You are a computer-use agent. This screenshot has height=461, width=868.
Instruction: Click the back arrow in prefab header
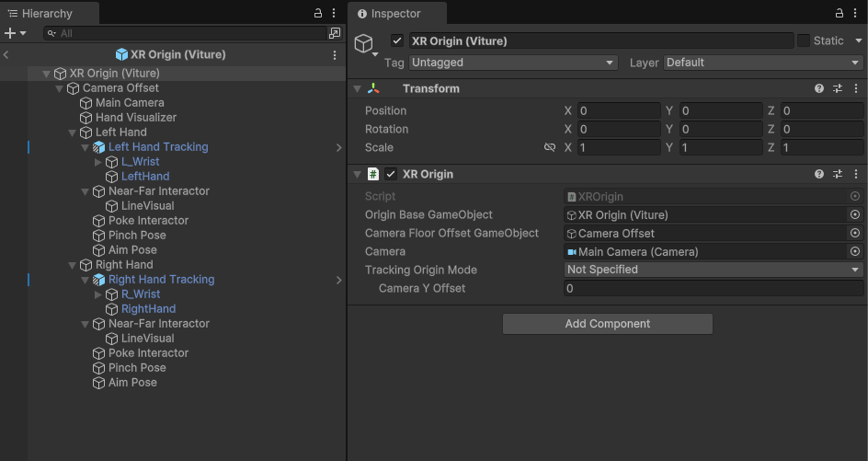[7, 54]
